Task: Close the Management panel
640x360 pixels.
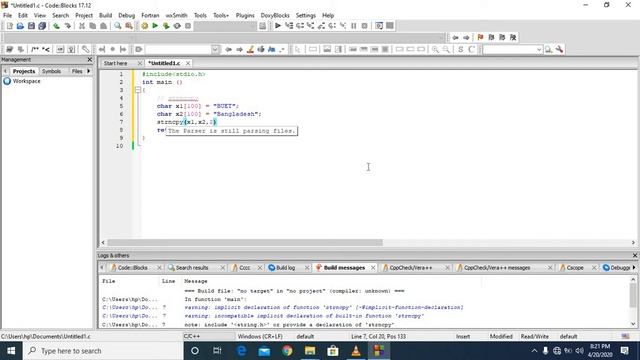Action: click(90, 60)
